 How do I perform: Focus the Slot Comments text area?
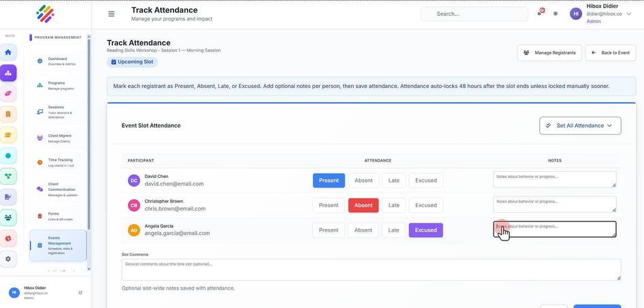click(371, 270)
